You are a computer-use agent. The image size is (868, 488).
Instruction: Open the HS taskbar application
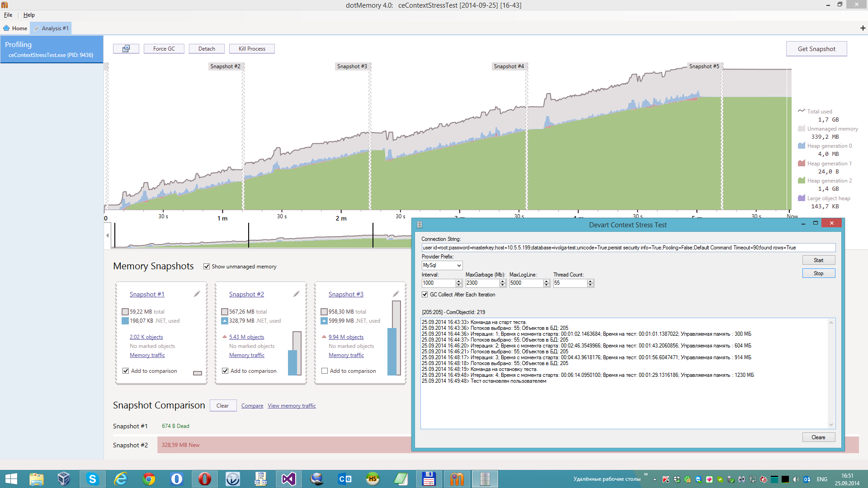[x=373, y=479]
